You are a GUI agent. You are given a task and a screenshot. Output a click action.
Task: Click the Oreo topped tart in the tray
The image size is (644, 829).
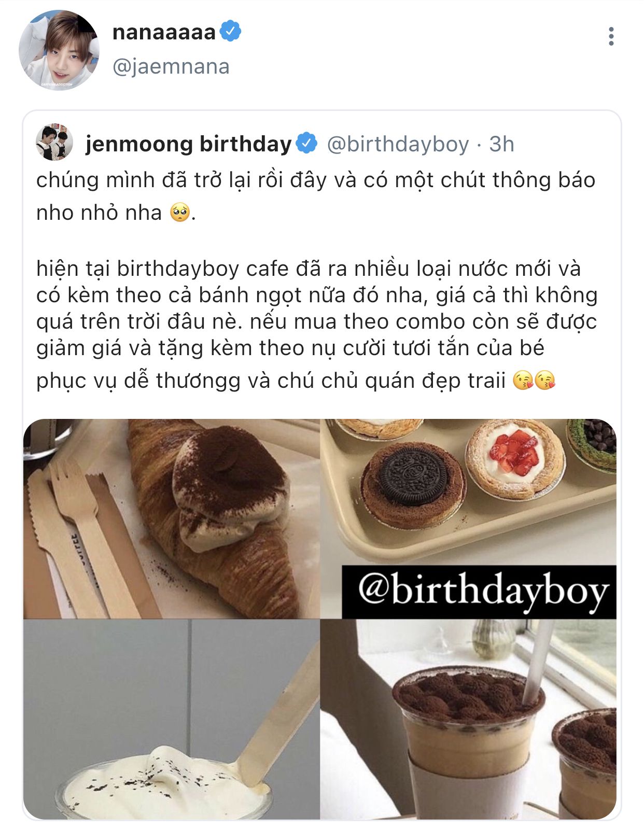[413, 484]
